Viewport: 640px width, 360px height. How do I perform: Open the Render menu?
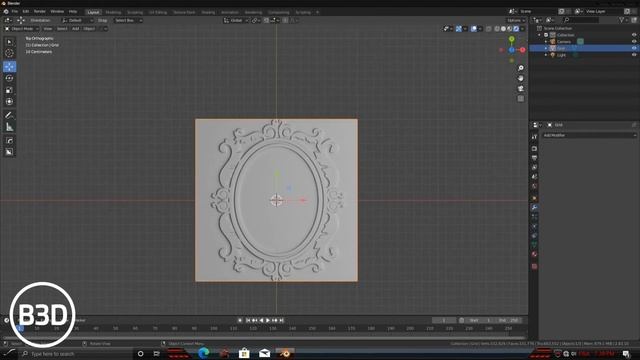(x=40, y=12)
